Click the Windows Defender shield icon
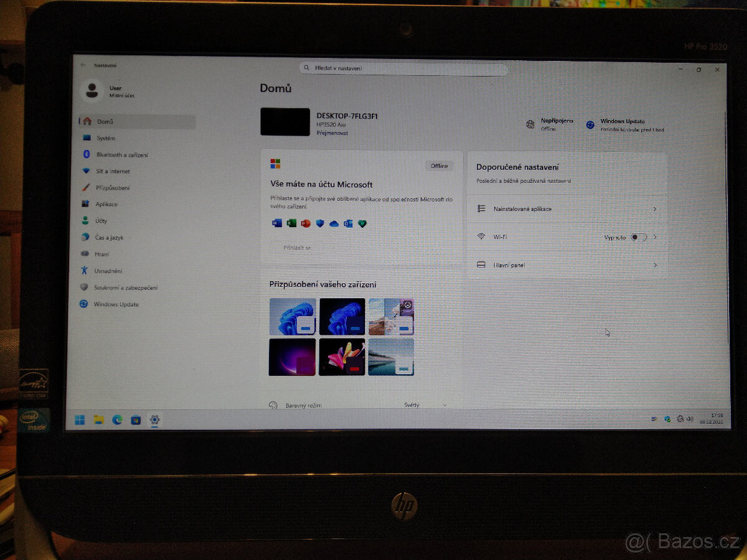 click(x=319, y=223)
